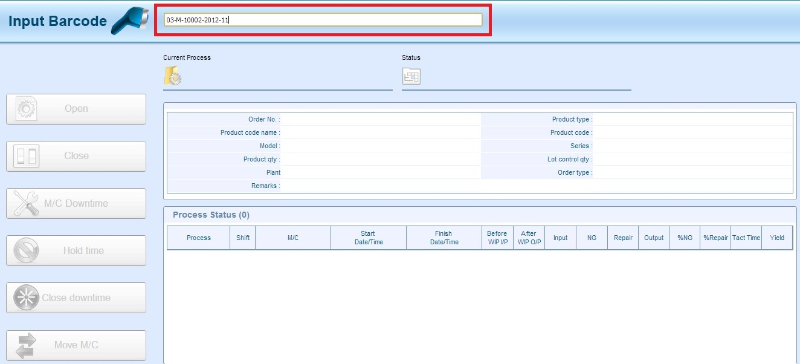This screenshot has width=800, height=364.
Task: Click the %Repair column header
Action: (x=715, y=238)
